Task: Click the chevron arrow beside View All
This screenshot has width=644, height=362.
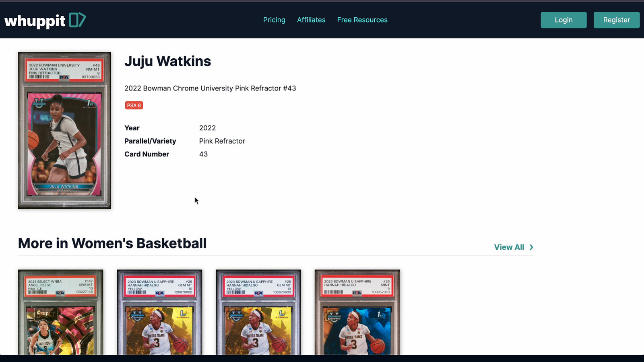Action: pyautogui.click(x=531, y=247)
